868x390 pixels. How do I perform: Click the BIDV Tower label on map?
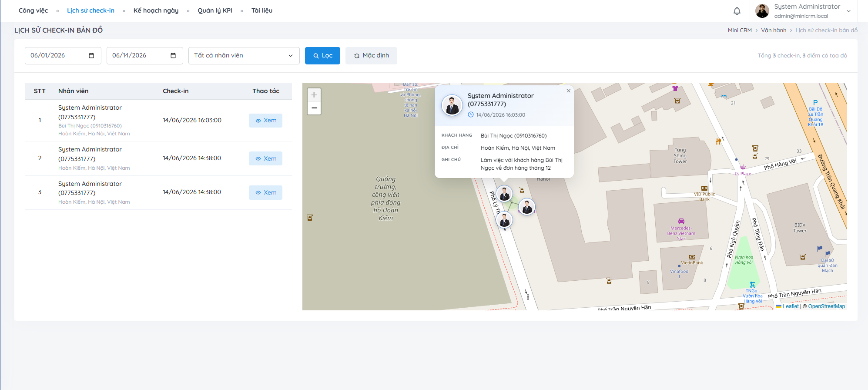click(800, 228)
